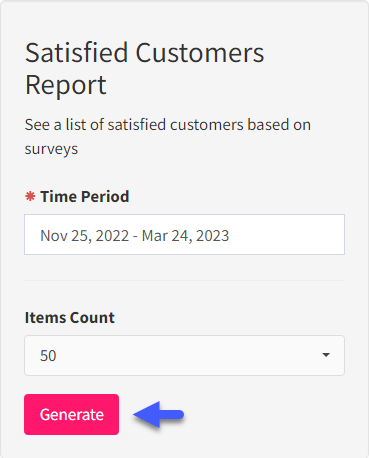Click the description text about satisfied customers
This screenshot has width=369, height=458.
[168, 137]
